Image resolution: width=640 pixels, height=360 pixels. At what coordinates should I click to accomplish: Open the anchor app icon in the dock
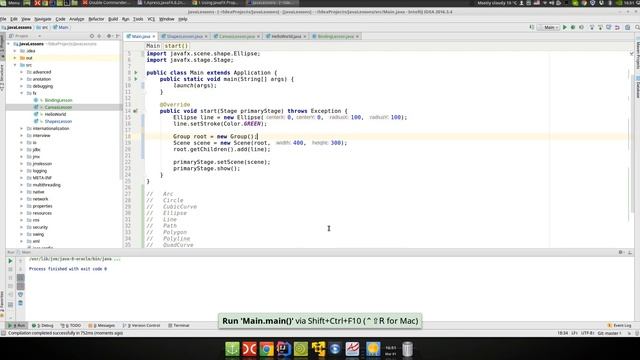coord(232,349)
